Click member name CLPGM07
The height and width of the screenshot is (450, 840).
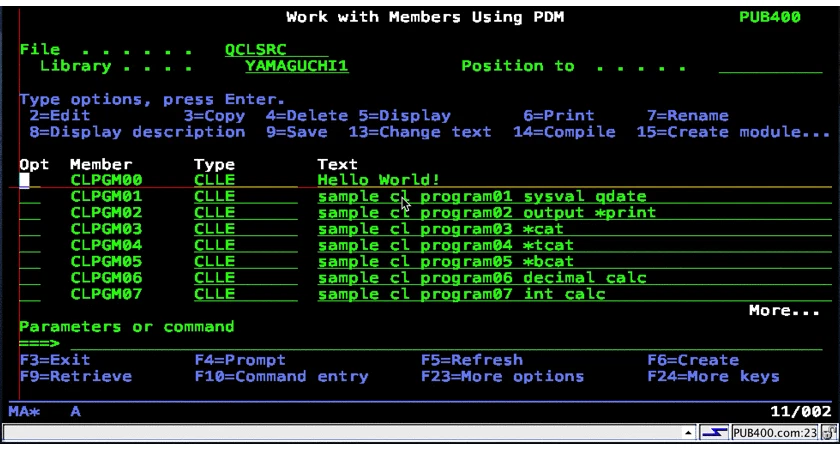(106, 294)
